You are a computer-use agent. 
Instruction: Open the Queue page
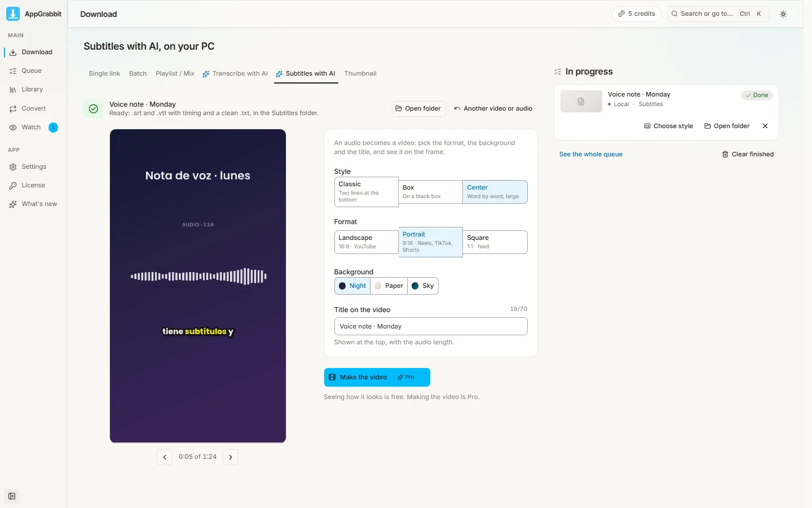(34, 71)
